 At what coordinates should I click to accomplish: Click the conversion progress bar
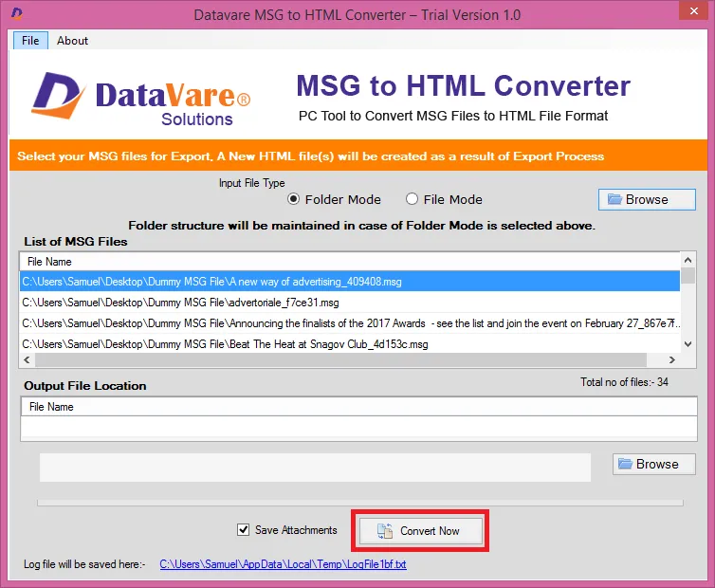[x=360, y=503]
